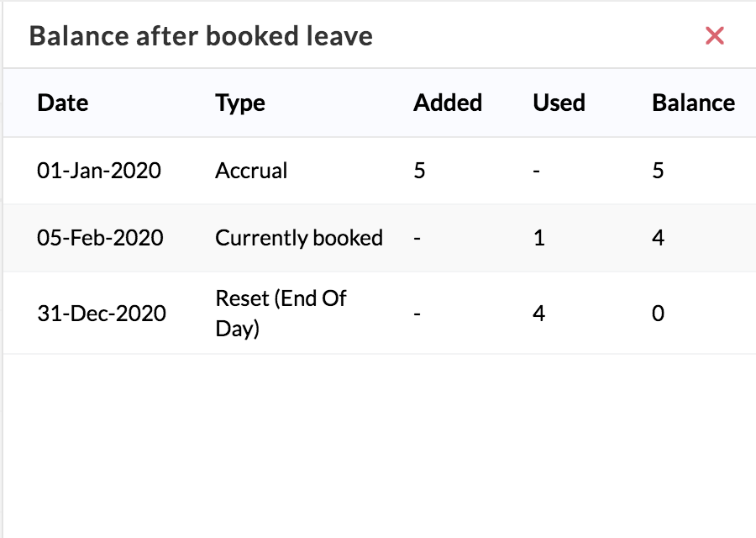Close the Balance after booked leave dialog
The image size is (756, 538).
[714, 35]
